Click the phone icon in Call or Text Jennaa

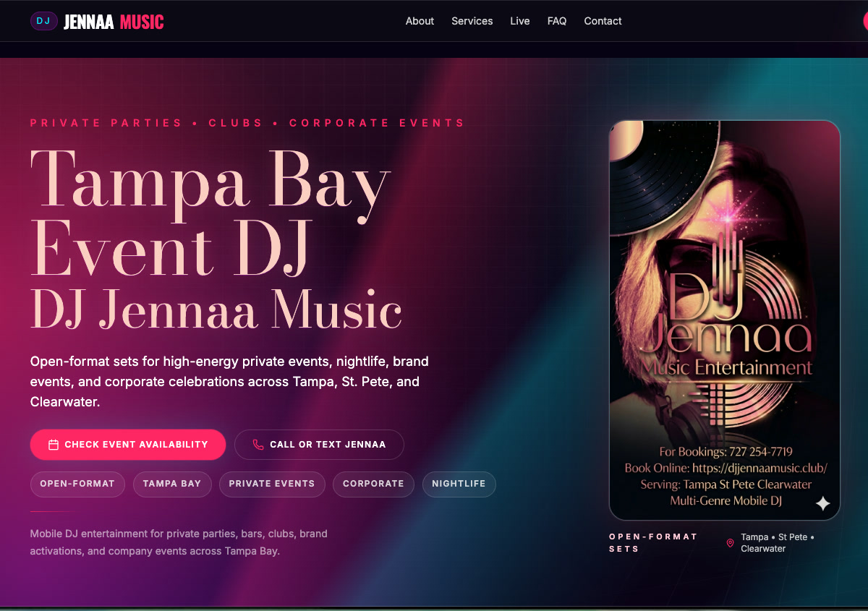click(x=258, y=445)
